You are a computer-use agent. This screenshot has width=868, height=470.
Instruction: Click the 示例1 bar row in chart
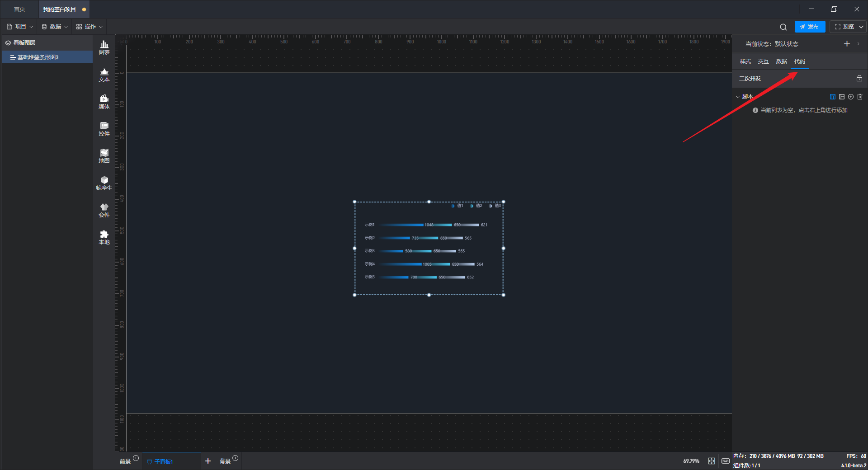click(x=426, y=225)
